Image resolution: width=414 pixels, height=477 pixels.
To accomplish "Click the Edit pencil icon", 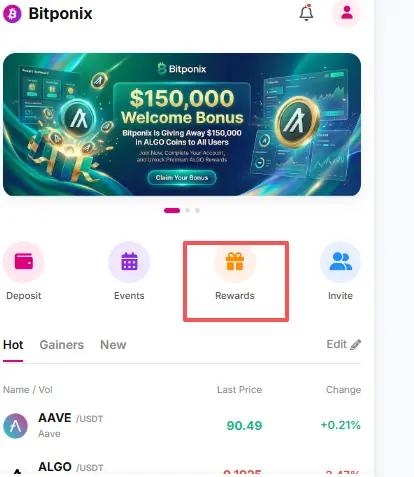I will pyautogui.click(x=356, y=344).
